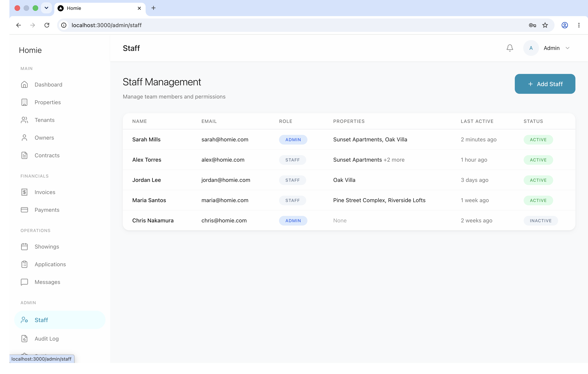This screenshot has width=588, height=374.
Task: Click the Applications clipboard icon
Action: pyautogui.click(x=24, y=264)
